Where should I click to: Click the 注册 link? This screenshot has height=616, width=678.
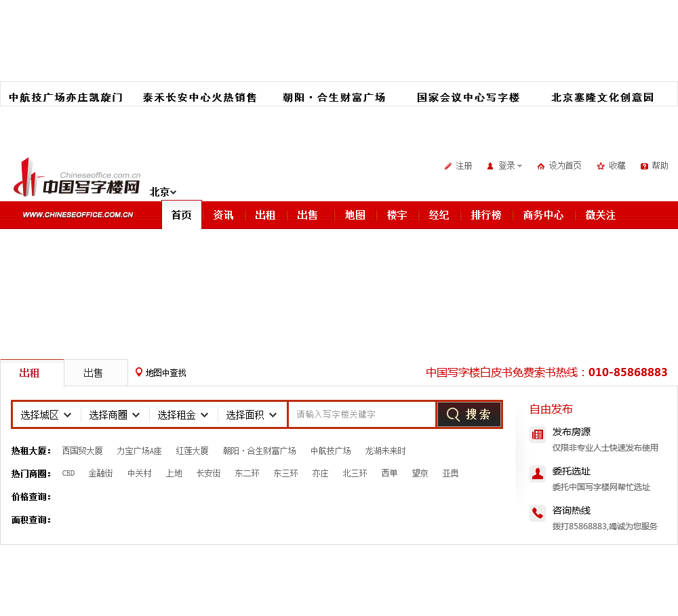click(464, 166)
